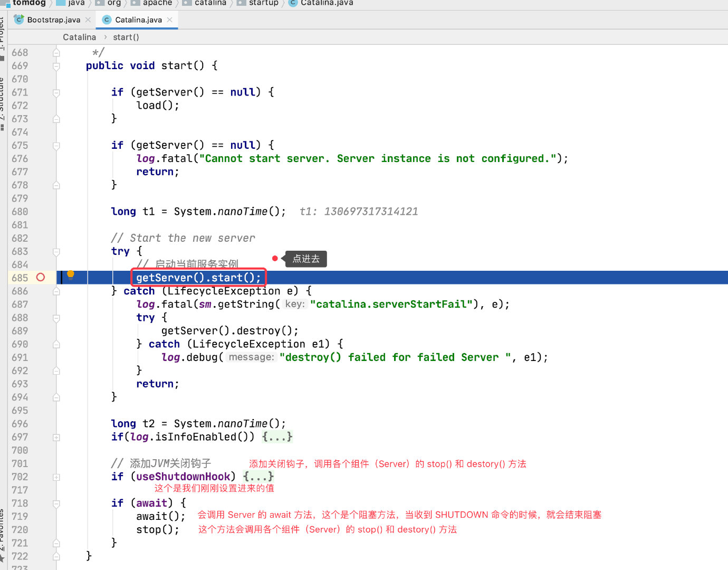Click the load() call on line 672

[x=158, y=106]
